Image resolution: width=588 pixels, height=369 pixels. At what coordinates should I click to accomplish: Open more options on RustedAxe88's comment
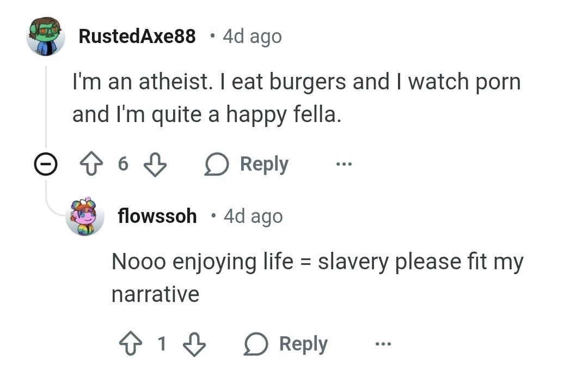point(344,164)
